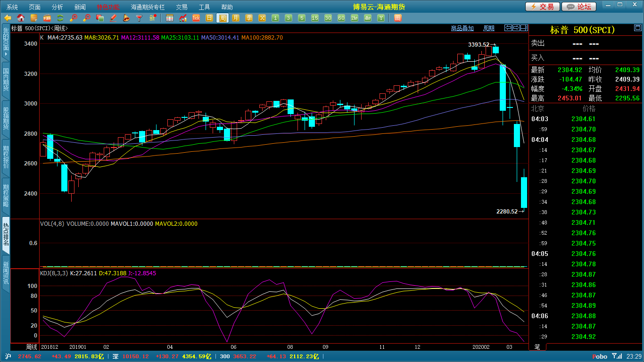Zoom in the chart with the plus magnifier
Image resolution: width=644 pixels, height=362 pixels.
(74, 18)
